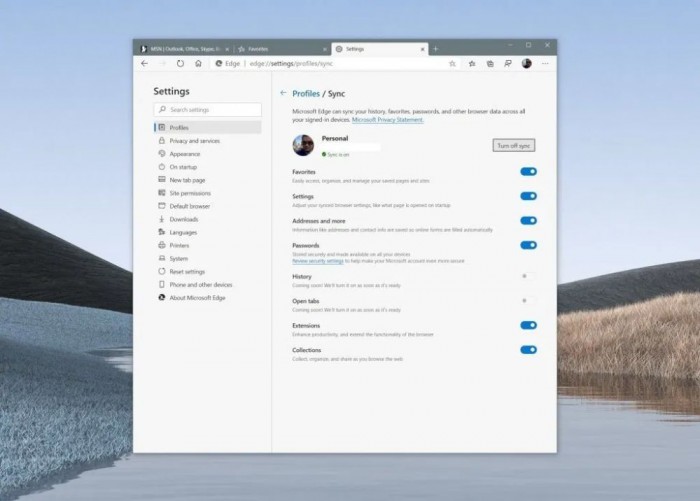Switch off Collections sync toggle
Image resolution: width=700 pixels, height=501 pixels.
point(528,350)
